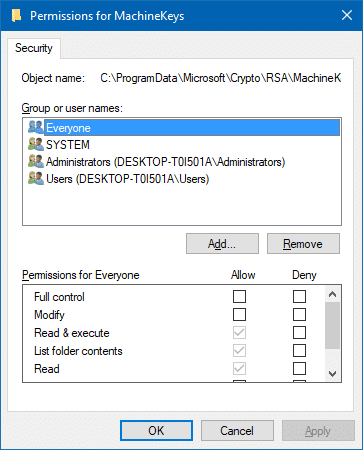Click the Cancel button
The height and width of the screenshot is (450, 363).
click(237, 431)
